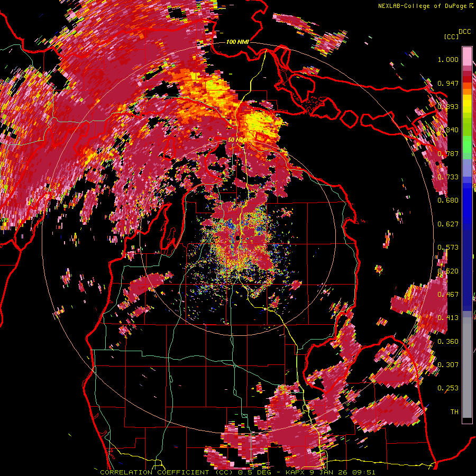Select the 0.787 scale value

click(x=448, y=153)
